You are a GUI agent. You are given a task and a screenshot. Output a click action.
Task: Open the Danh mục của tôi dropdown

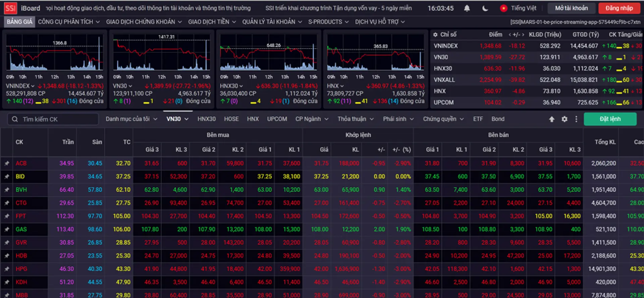(131, 119)
